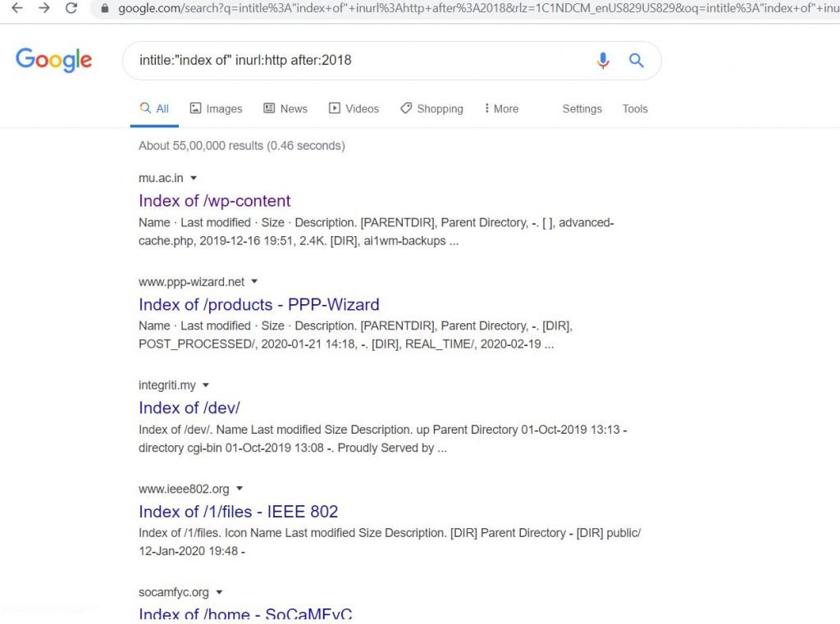The width and height of the screenshot is (840, 624).
Task: Expand the arrow beside www.ieee802.org
Action: pyautogui.click(x=240, y=489)
